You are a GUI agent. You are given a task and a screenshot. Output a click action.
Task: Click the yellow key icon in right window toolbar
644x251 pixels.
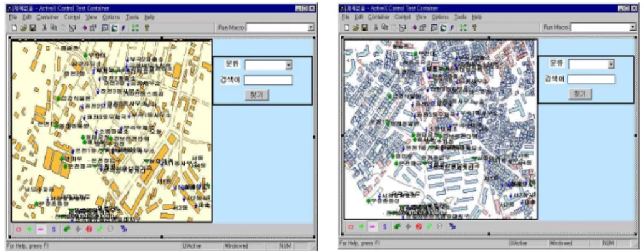pos(474,27)
